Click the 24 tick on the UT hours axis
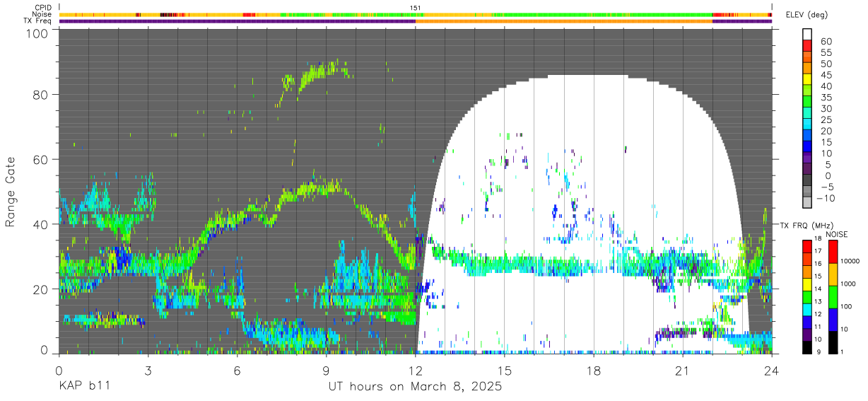The height and width of the screenshot is (401, 868). [x=771, y=370]
